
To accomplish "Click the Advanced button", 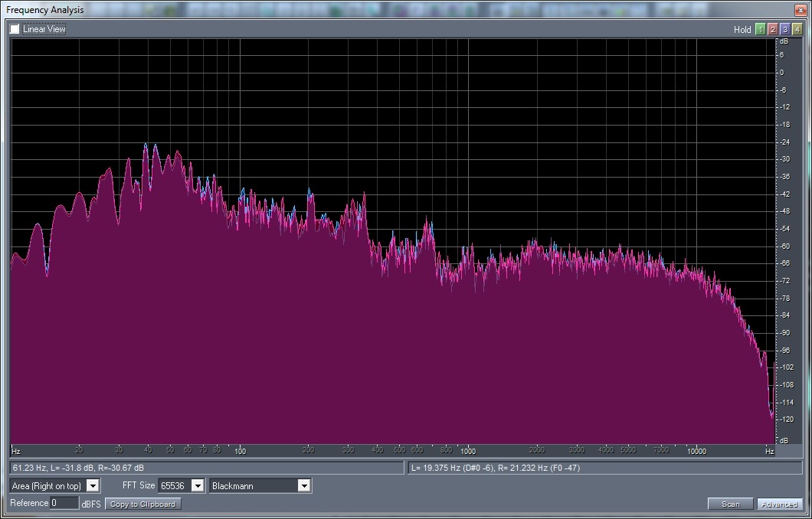I will (779, 504).
